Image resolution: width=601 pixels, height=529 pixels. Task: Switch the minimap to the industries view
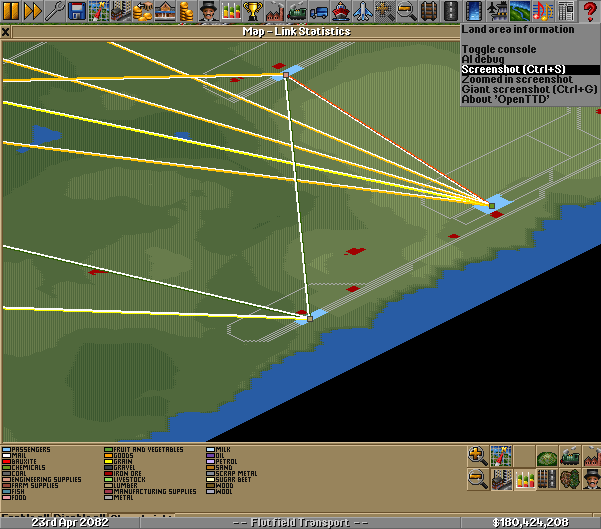pyautogui.click(x=592, y=456)
